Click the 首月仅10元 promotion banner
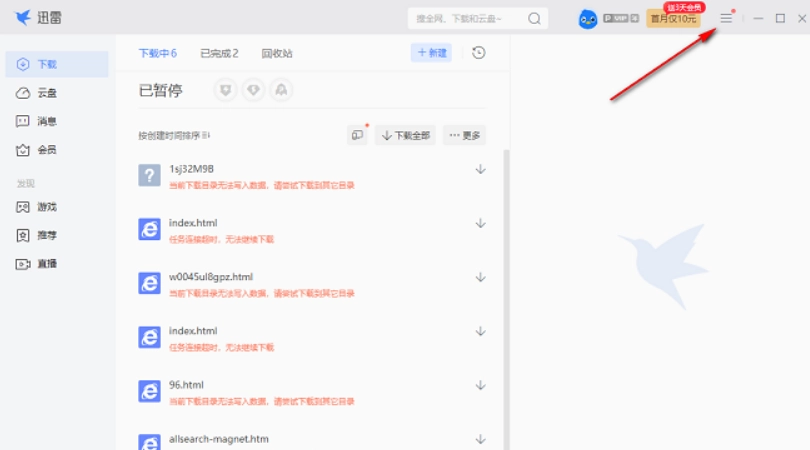The width and height of the screenshot is (810, 450). [x=673, y=18]
